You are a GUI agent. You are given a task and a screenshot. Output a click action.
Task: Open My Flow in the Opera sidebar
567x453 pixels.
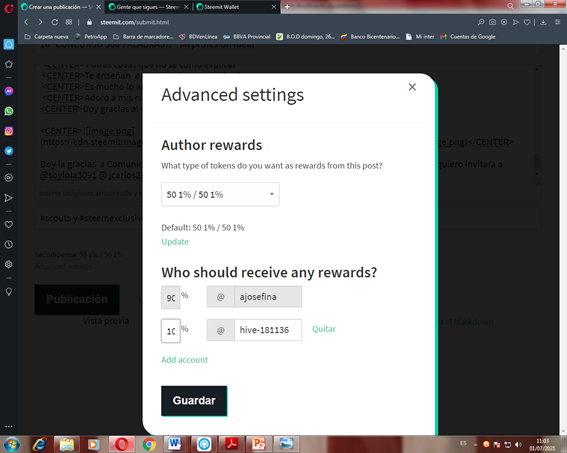point(9,198)
